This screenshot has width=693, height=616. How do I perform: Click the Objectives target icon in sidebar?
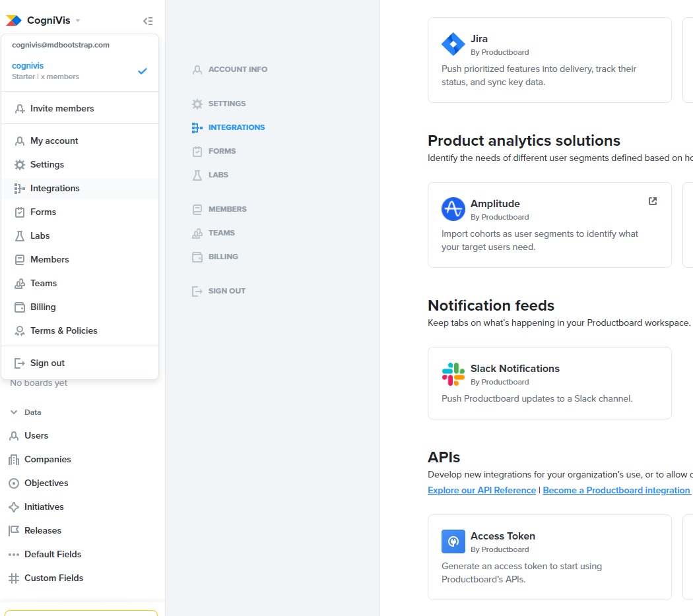click(13, 483)
